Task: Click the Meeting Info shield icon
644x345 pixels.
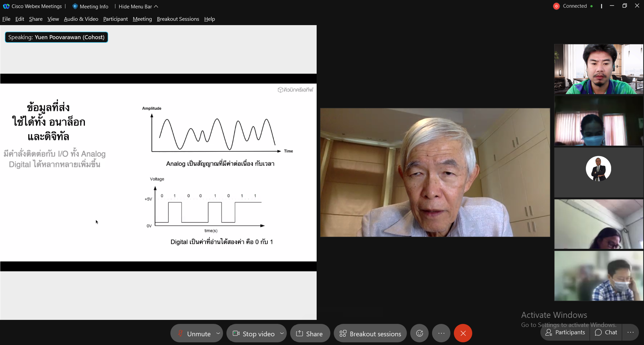Action: (75, 6)
